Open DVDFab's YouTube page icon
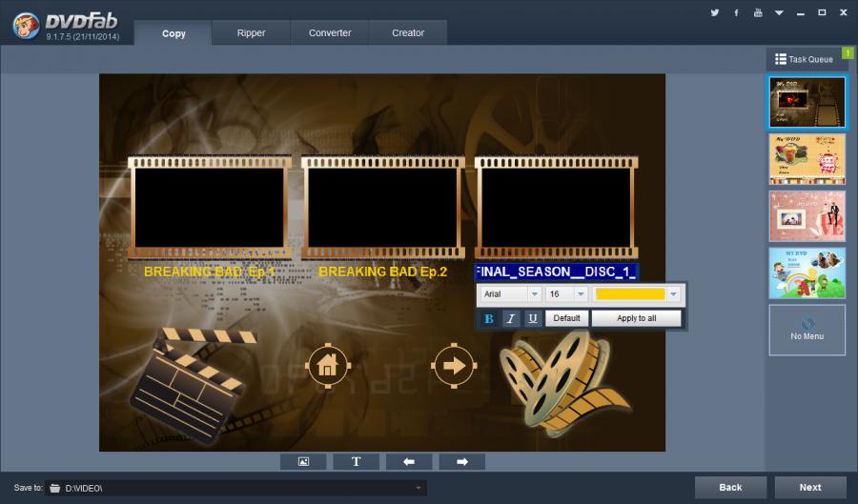Viewport: 858px width, 504px height. [758, 12]
